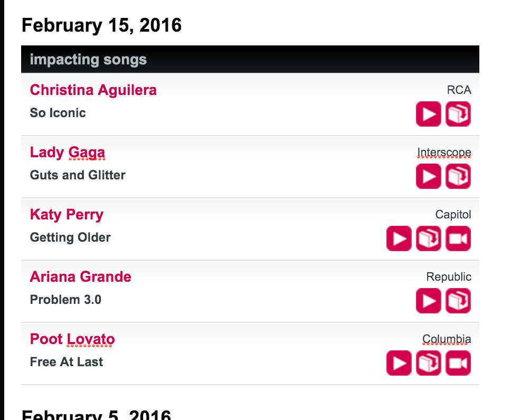Screen dimensions: 530x420
Task: Open the Ariana Grande artist link
Action: coord(80,276)
